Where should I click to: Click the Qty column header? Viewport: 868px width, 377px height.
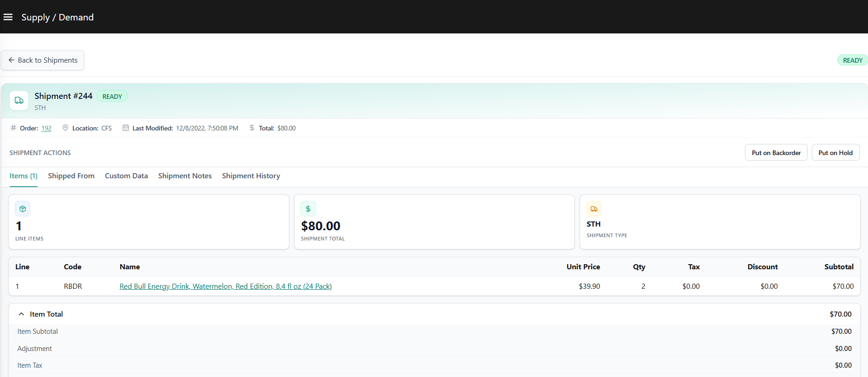coord(639,267)
